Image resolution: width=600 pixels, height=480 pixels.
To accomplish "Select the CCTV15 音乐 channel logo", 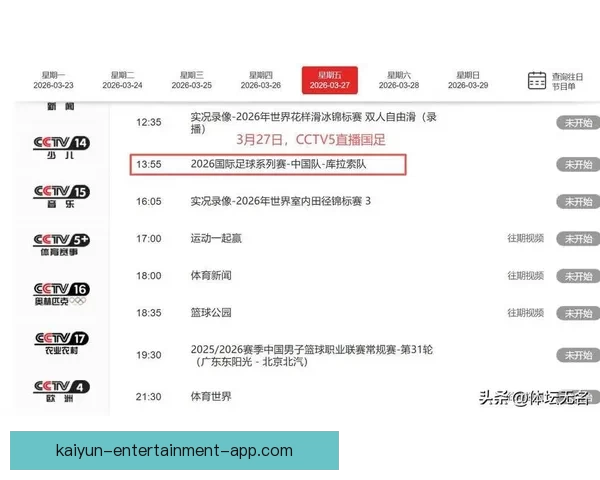I will click(x=61, y=196).
